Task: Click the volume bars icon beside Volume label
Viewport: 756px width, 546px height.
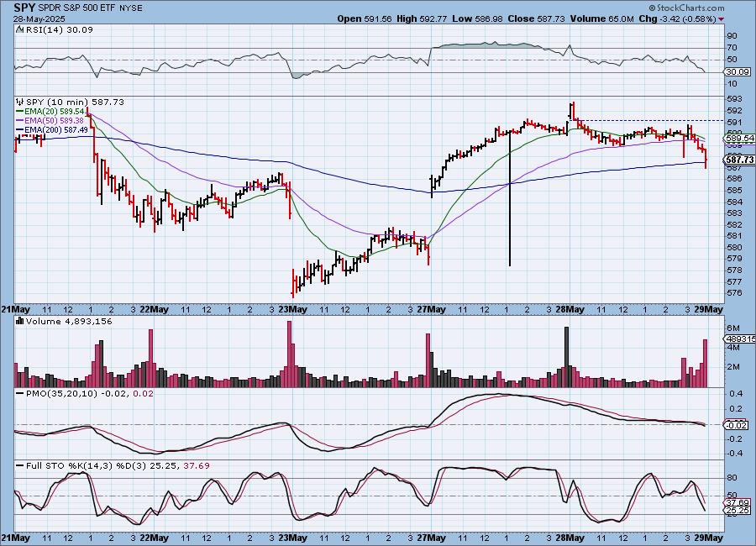Action: click(x=20, y=321)
